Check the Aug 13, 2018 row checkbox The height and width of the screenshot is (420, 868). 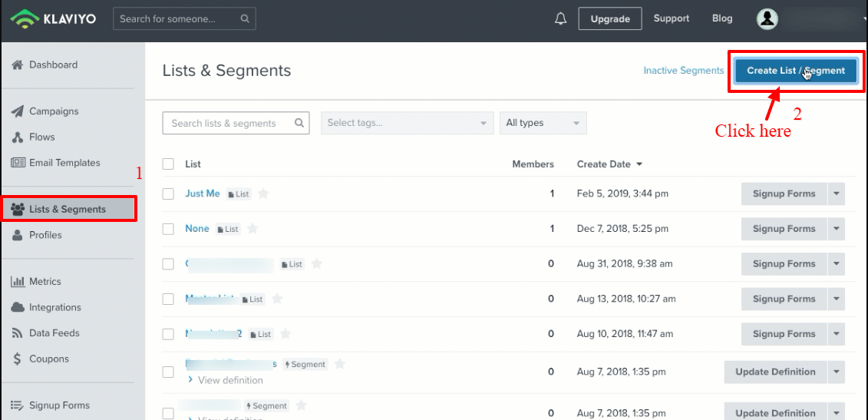[168, 299]
